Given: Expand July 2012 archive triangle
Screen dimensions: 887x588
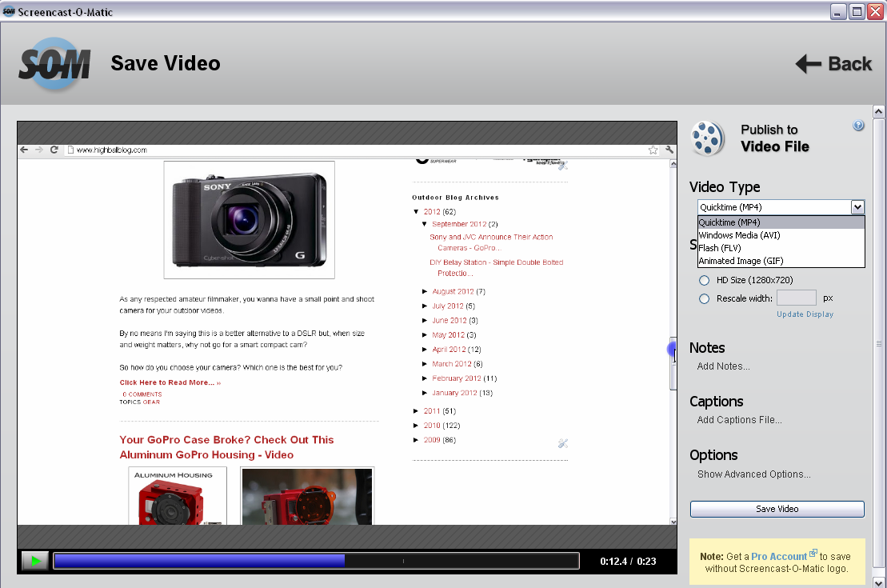Looking at the screenshot, I should click(425, 306).
